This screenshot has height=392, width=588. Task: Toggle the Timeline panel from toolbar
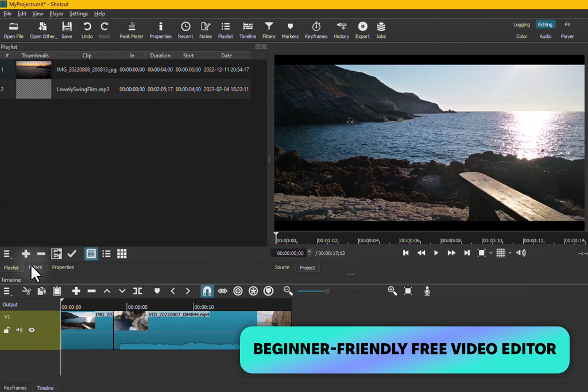pyautogui.click(x=247, y=30)
